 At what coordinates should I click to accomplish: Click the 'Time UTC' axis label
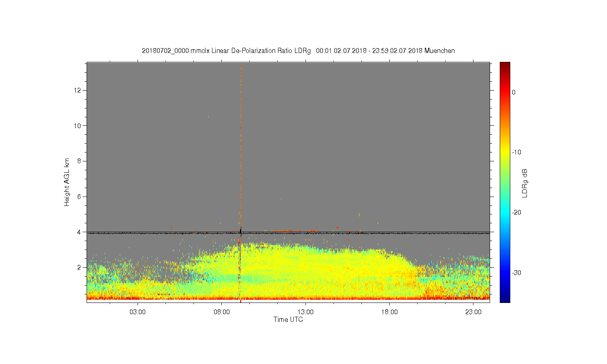[288, 320]
